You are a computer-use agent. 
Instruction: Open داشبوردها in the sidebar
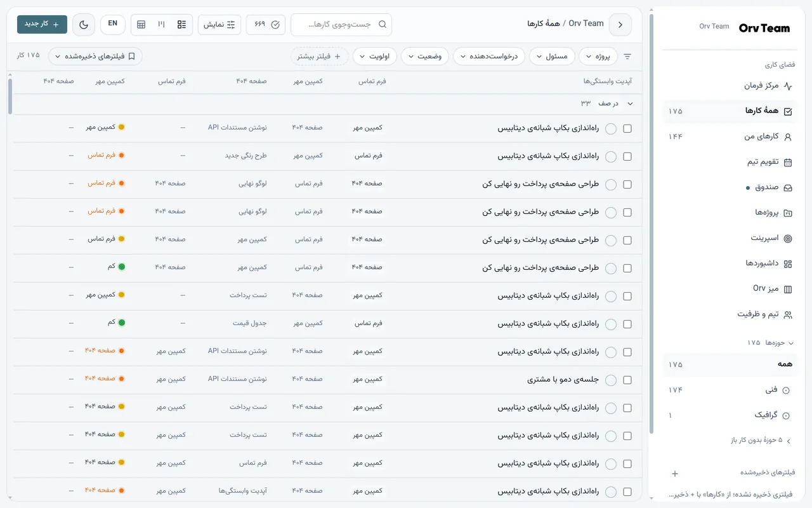pos(730,264)
